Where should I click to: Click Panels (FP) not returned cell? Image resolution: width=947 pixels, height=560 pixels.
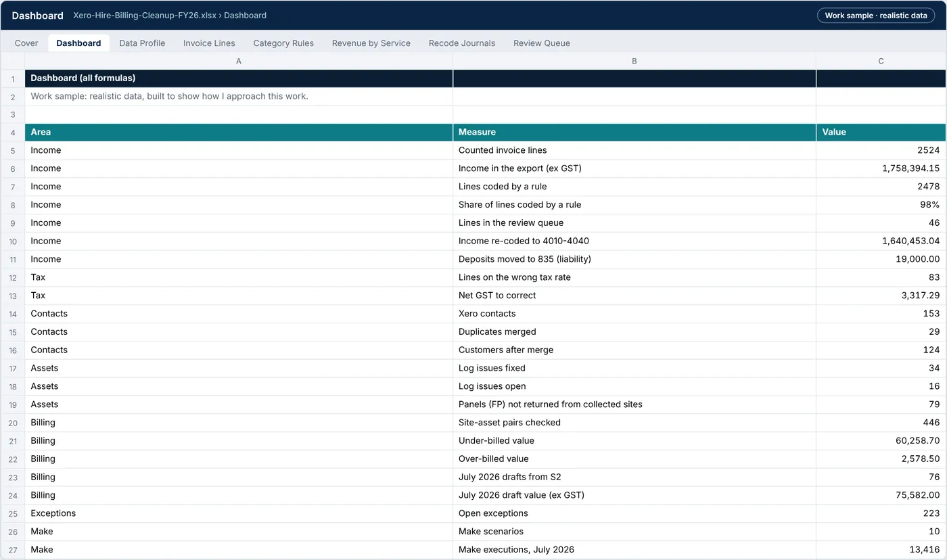(x=634, y=404)
